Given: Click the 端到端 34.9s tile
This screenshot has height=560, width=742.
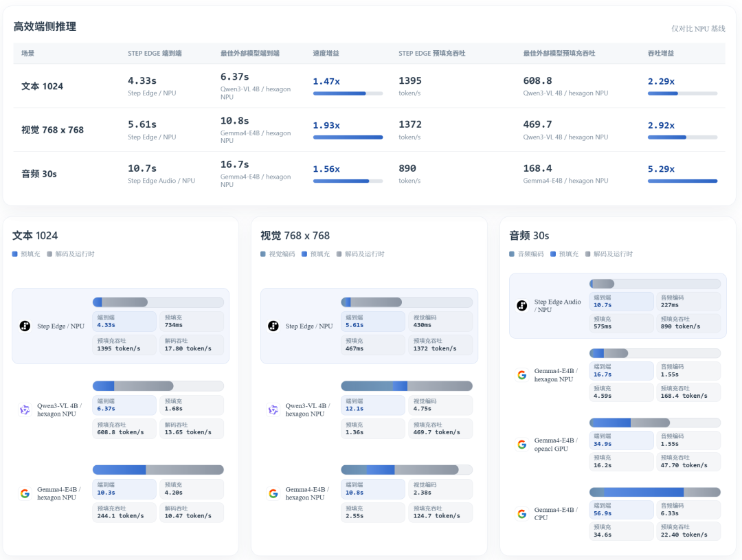Looking at the screenshot, I should (x=621, y=440).
